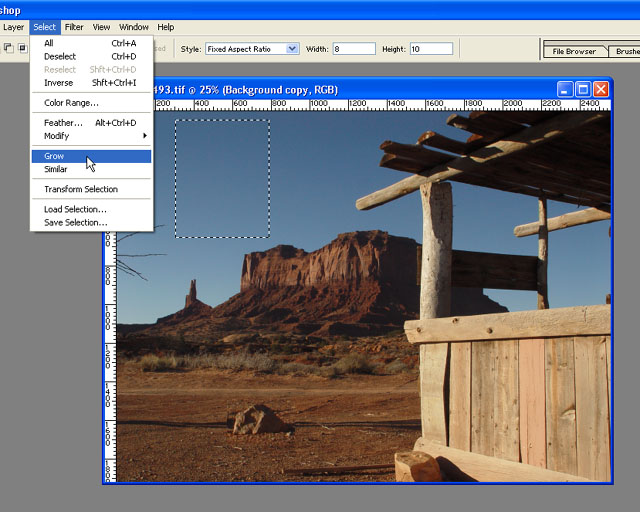Minimize the image document window
The image size is (640, 512).
564,89
